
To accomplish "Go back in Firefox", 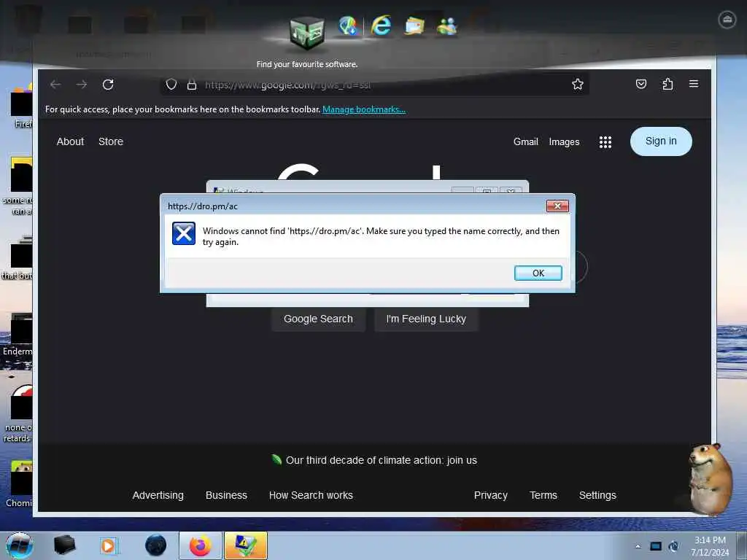I will (55, 85).
